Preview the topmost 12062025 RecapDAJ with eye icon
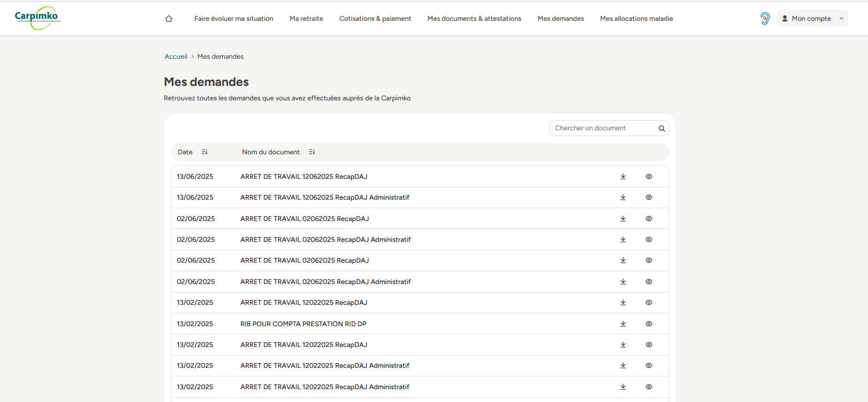This screenshot has height=402, width=868. pyautogui.click(x=648, y=177)
